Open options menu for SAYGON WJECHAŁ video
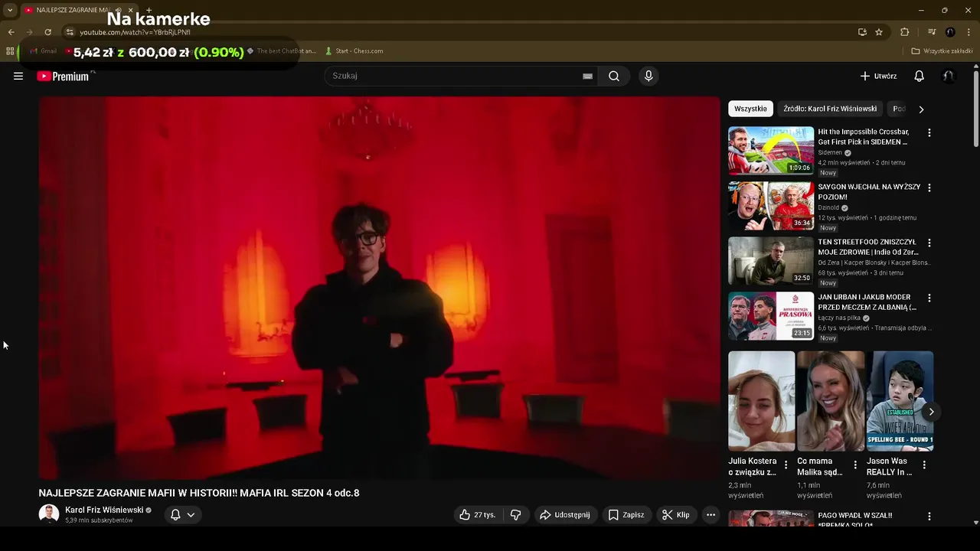Image resolution: width=980 pixels, height=551 pixels. (929, 187)
